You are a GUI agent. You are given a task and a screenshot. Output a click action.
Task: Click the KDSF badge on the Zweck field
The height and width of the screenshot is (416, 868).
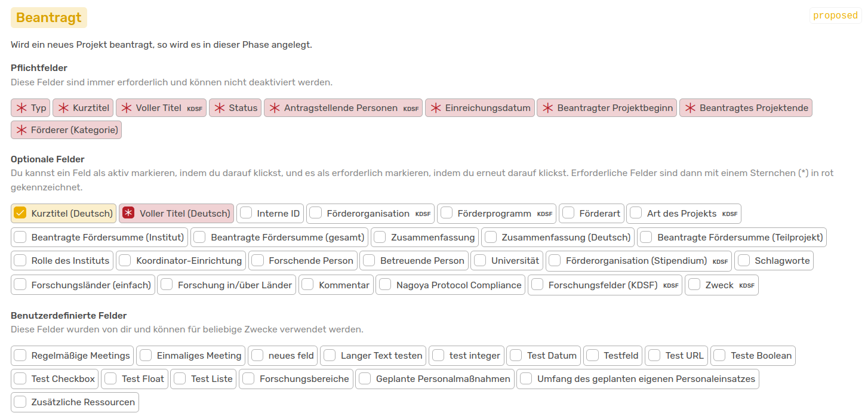(746, 285)
